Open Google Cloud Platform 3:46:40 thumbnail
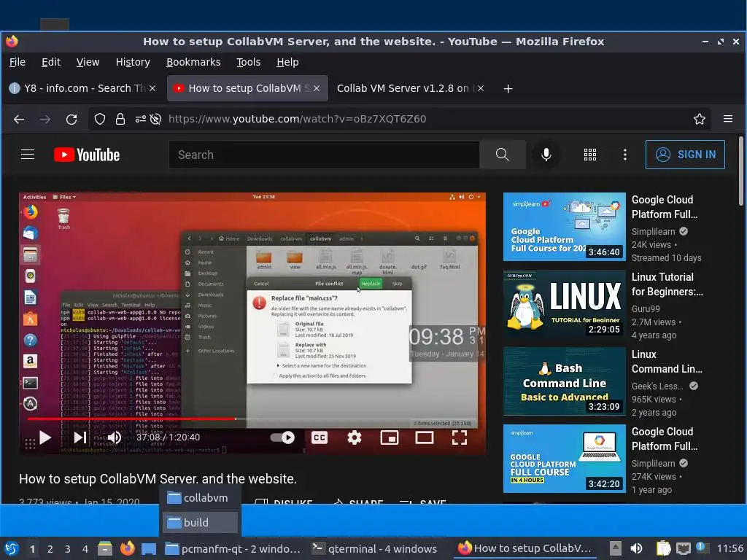Screen dimensions: 747x560 click(565, 227)
